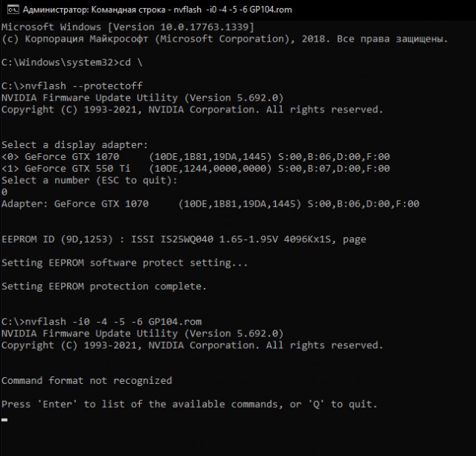The width and height of the screenshot is (476, 456).
Task: Click the Command Prompt icon in title bar
Action: [x=13, y=10]
